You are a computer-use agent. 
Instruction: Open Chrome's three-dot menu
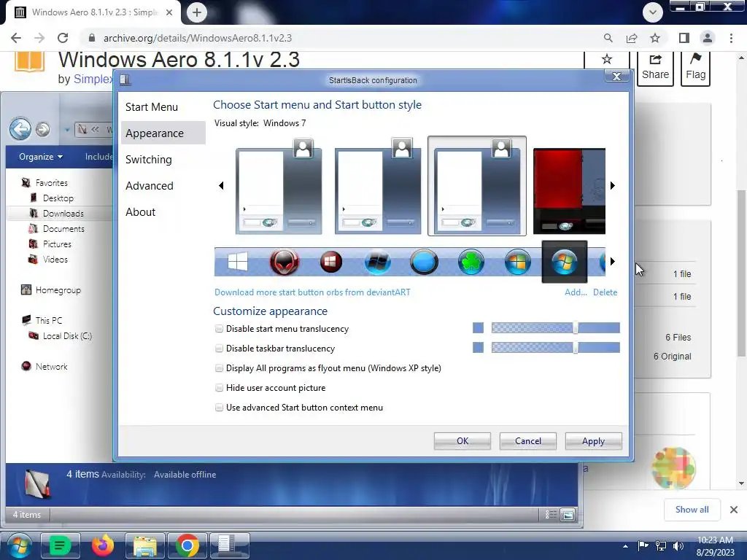(731, 38)
